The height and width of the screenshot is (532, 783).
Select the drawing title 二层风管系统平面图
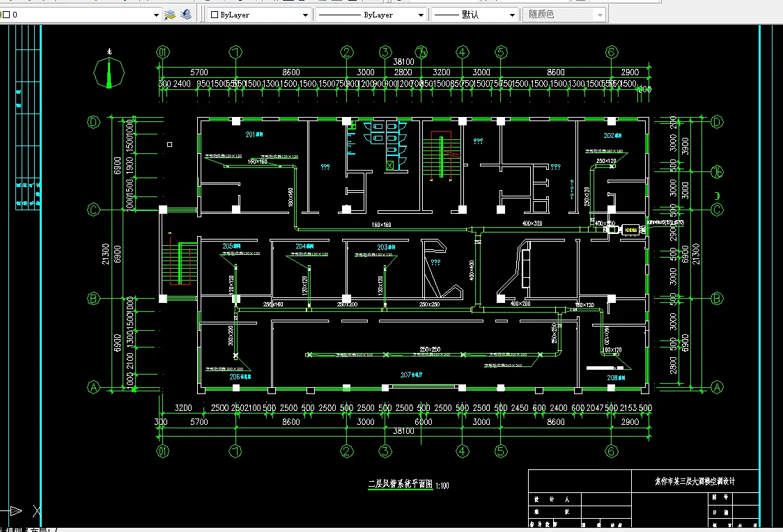(400, 484)
